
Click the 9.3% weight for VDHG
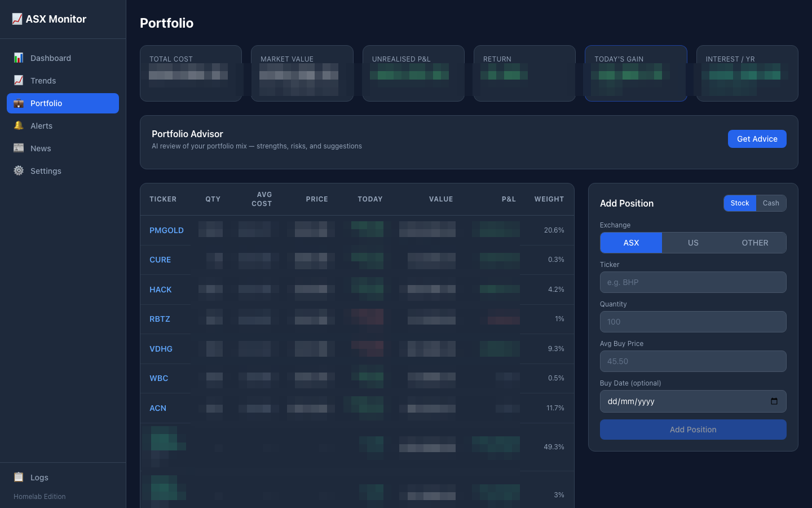(x=556, y=349)
